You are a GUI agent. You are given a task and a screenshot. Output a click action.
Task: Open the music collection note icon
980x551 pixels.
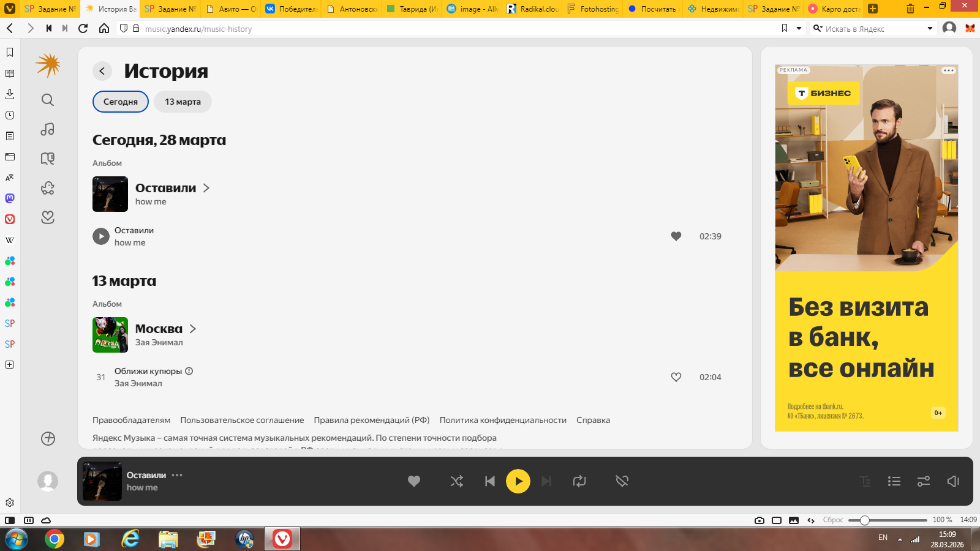[48, 129]
